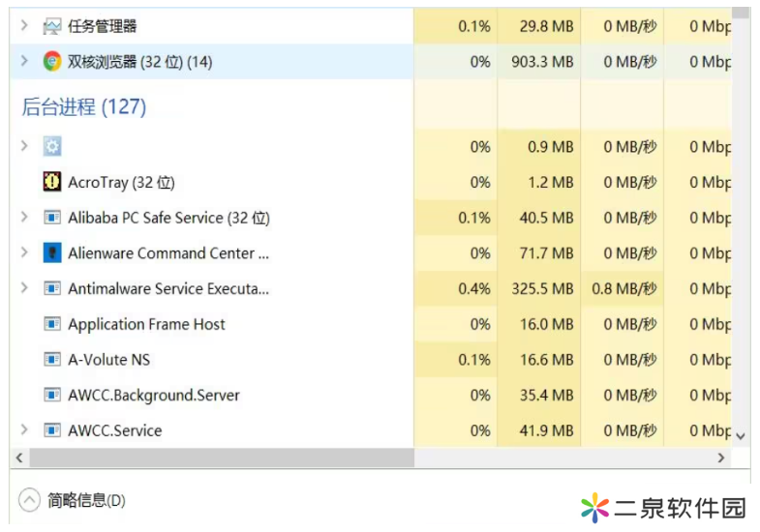
Task: Select the 任务管理器 process name
Action: click(x=103, y=26)
